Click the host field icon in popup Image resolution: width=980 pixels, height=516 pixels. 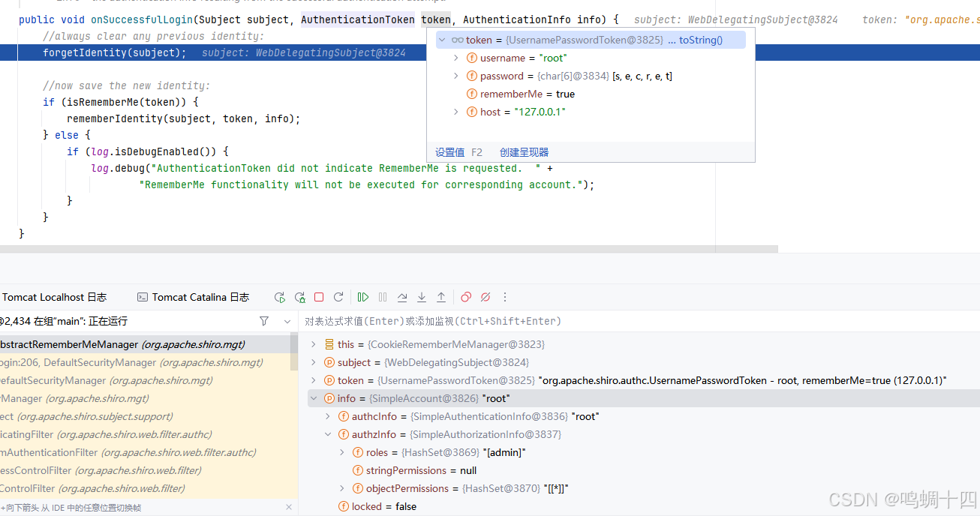[x=472, y=112]
